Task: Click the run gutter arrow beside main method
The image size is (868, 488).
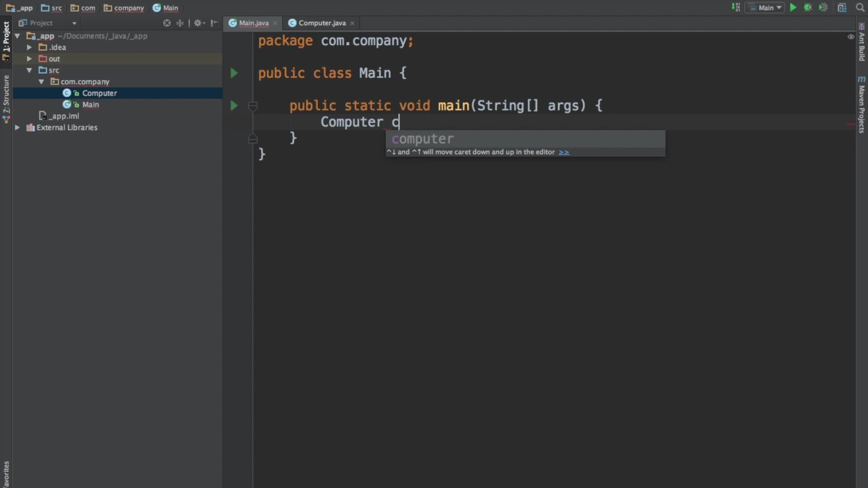Action: click(234, 105)
